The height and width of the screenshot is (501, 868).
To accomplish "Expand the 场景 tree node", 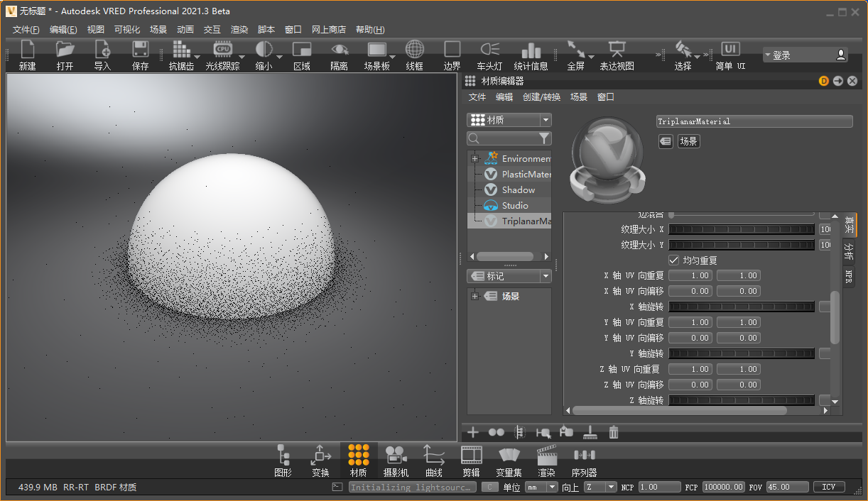I will pos(474,297).
